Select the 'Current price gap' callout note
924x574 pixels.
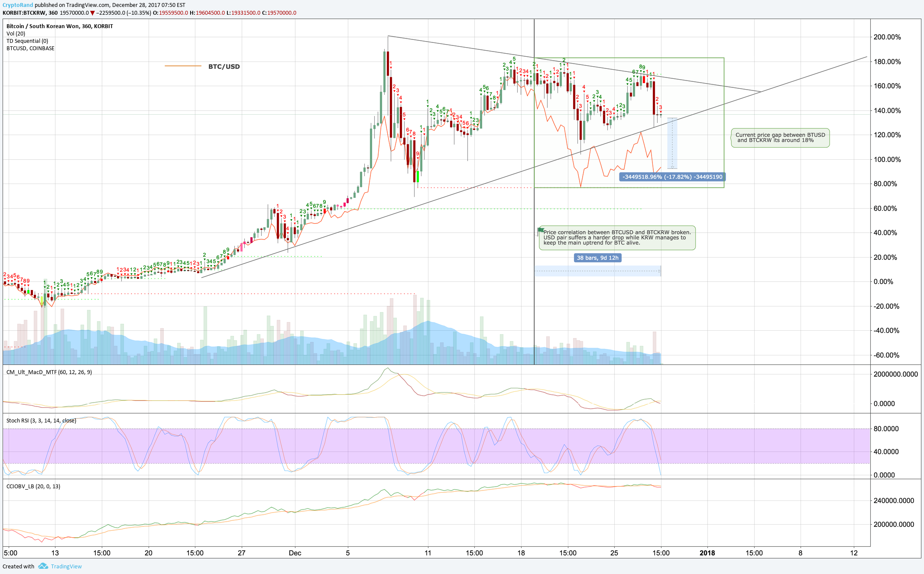pos(780,138)
